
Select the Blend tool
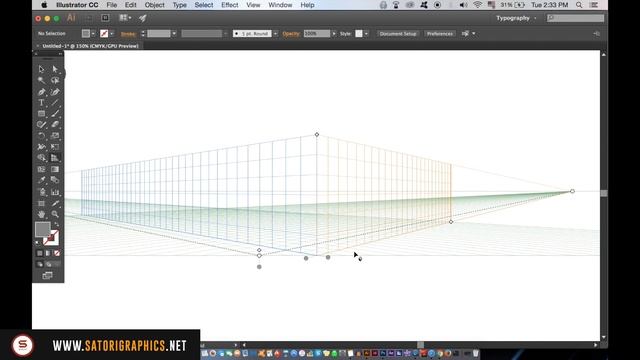click(55, 180)
